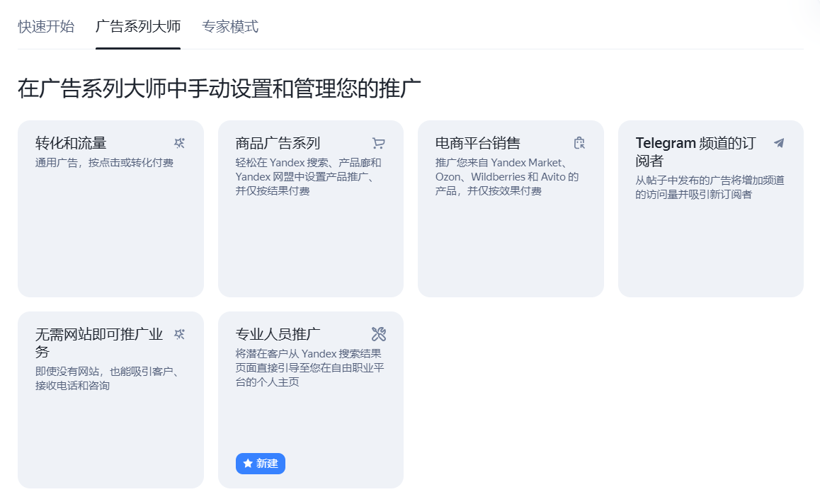The image size is (820, 504).
Task: Click the paper plane icon on Telegram card
Action: [x=779, y=143]
